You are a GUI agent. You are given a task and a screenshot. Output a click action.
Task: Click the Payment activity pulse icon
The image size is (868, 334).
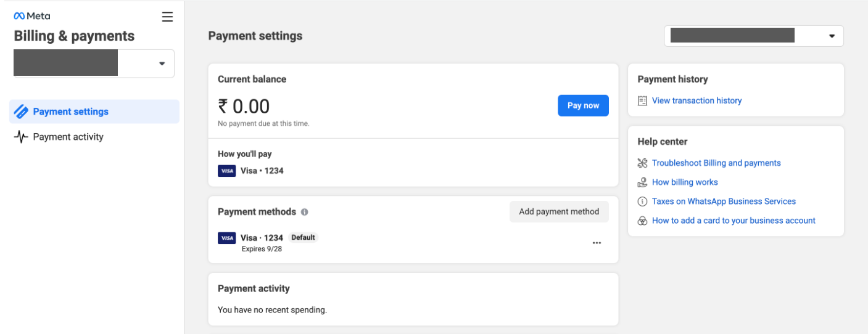coord(21,137)
